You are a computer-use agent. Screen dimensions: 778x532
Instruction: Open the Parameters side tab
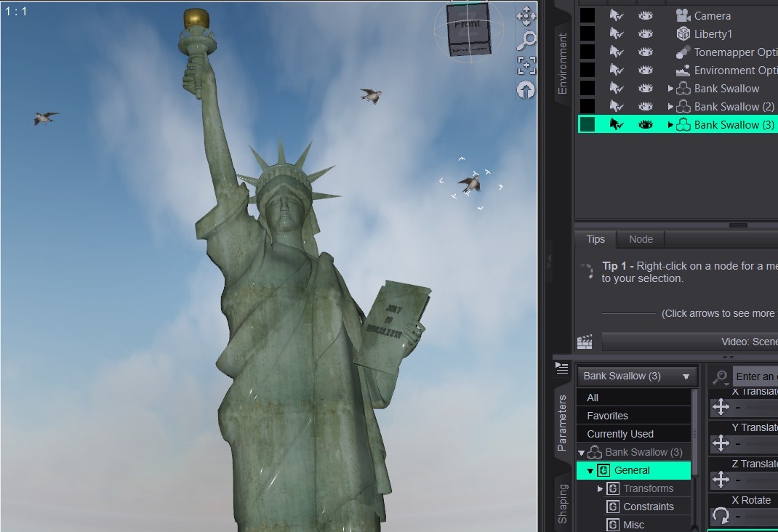[x=561, y=423]
